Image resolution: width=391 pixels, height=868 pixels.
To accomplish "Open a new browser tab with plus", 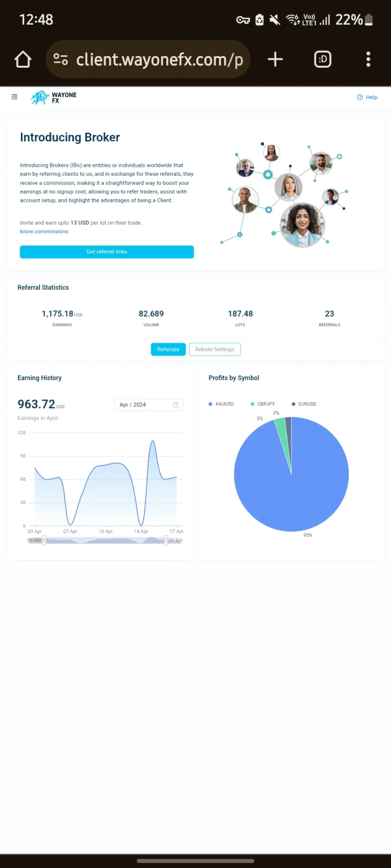I will (x=275, y=60).
